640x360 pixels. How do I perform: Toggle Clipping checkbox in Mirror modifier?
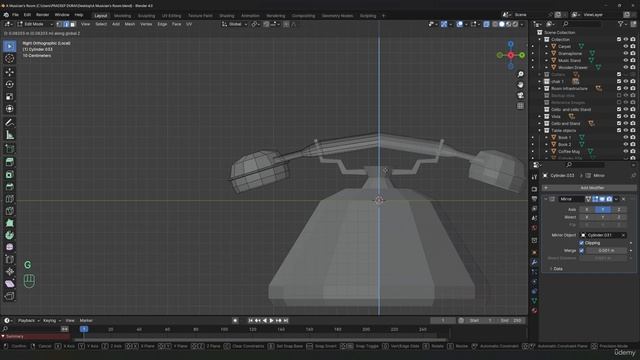582,243
